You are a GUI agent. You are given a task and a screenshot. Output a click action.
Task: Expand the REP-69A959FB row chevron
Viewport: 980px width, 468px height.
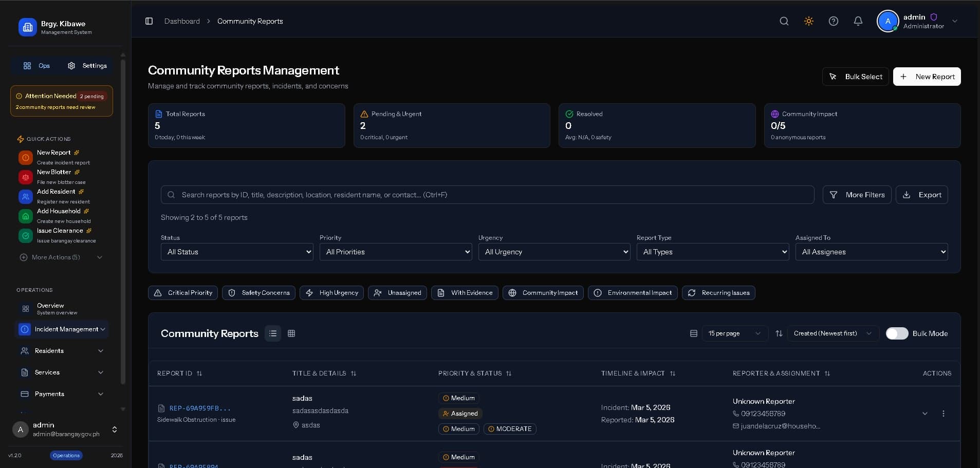coord(924,414)
